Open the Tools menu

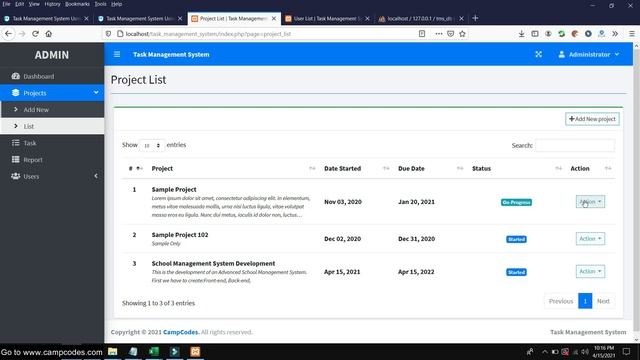click(x=100, y=4)
